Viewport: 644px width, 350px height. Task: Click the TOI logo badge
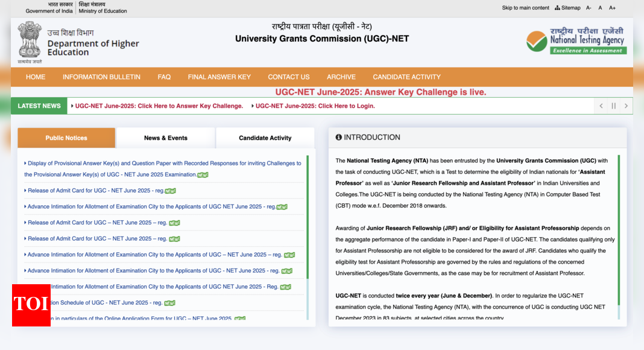coord(31,305)
